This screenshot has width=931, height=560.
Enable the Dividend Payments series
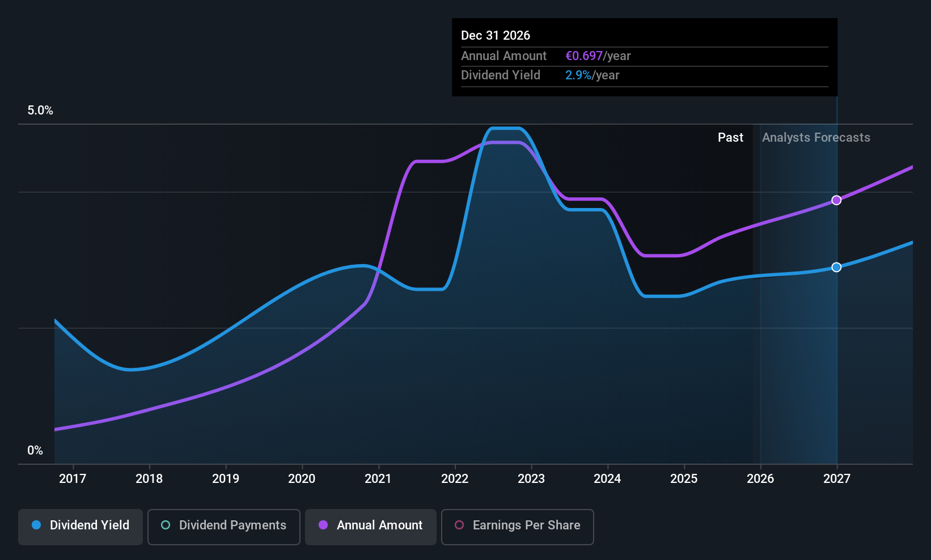[224, 527]
